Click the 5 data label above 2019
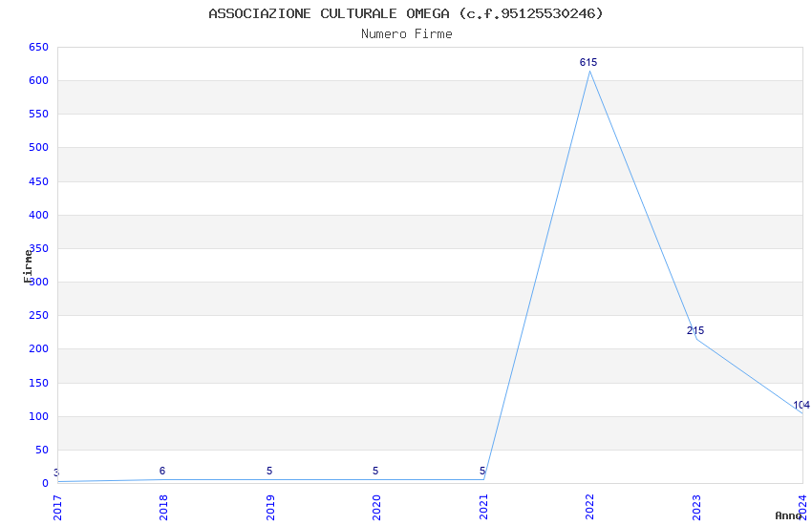This screenshot has width=812, height=525. [x=269, y=471]
